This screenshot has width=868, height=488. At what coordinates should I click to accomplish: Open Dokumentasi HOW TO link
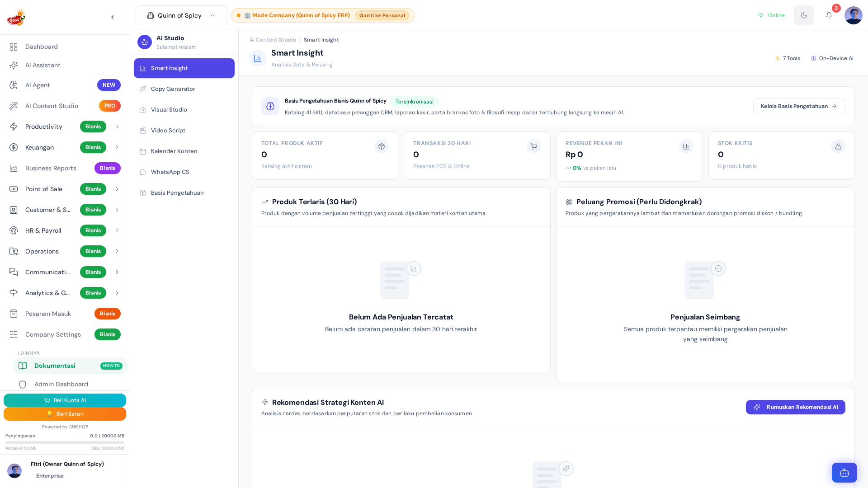[70, 366]
